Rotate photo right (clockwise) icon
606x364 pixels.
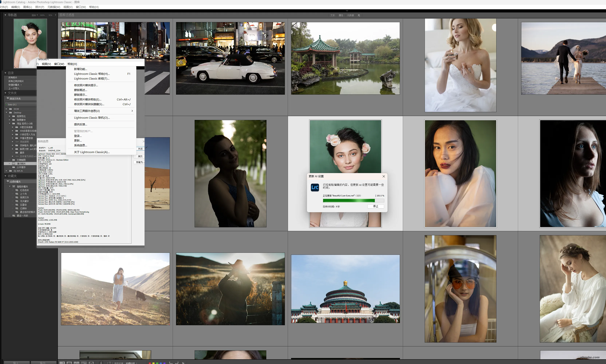coord(177,363)
